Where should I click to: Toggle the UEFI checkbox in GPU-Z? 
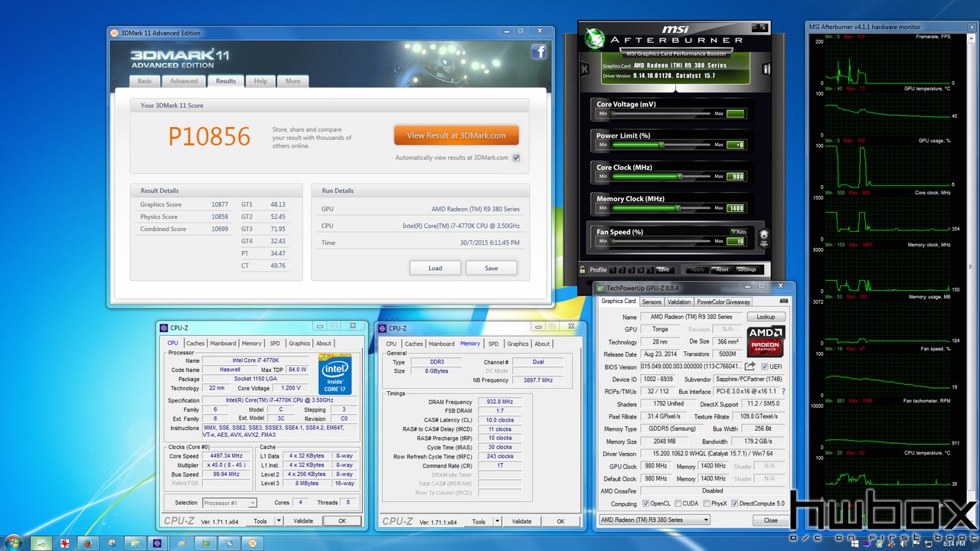click(764, 367)
